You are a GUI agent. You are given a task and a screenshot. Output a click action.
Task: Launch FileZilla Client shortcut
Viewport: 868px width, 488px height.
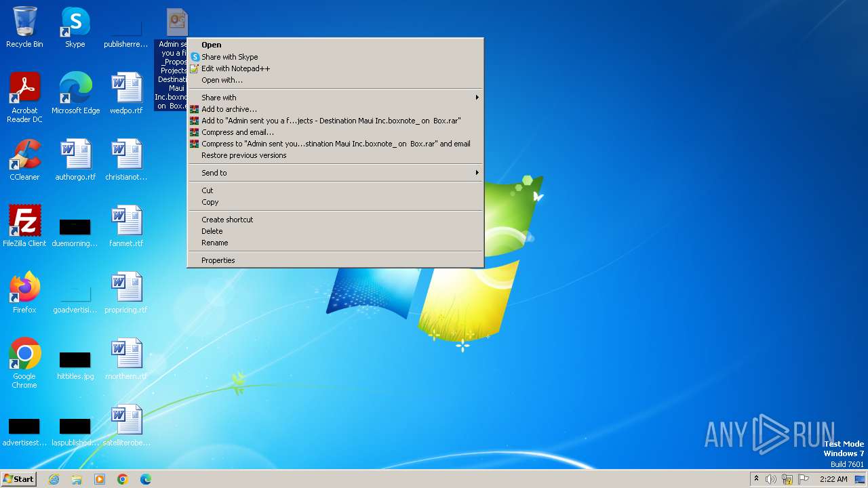[x=24, y=226]
